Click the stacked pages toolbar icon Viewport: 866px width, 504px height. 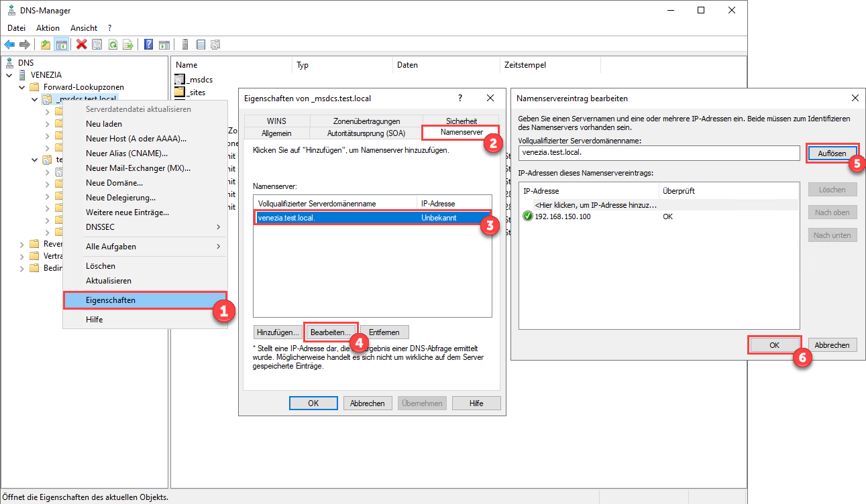pos(215,44)
